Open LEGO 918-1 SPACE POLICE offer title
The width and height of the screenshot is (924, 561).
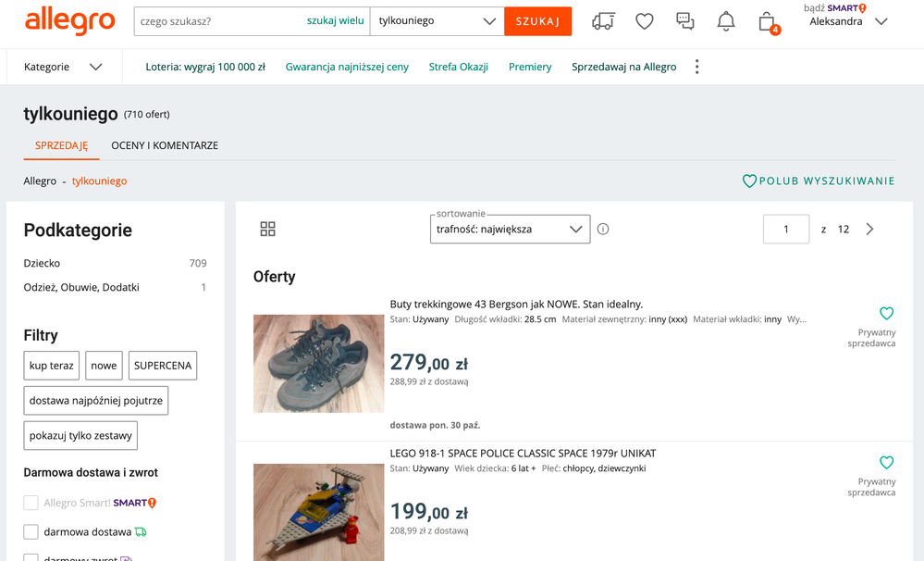coord(523,454)
